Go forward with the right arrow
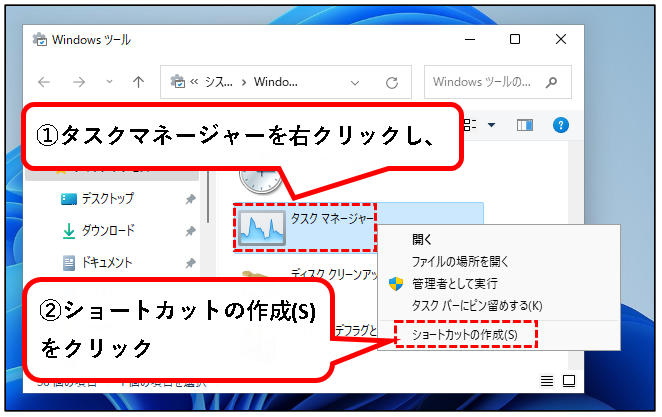 pyautogui.click(x=79, y=82)
